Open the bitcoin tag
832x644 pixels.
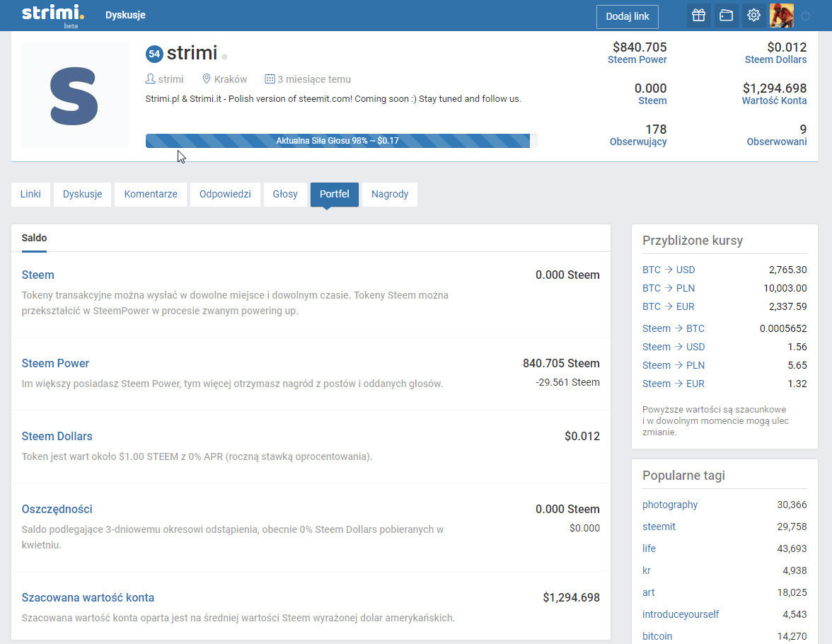coord(657,636)
